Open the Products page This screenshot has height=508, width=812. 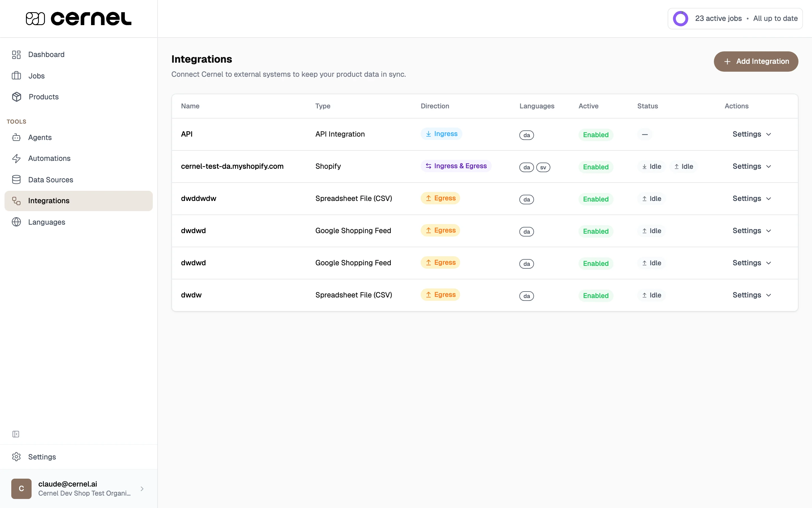tap(78, 97)
